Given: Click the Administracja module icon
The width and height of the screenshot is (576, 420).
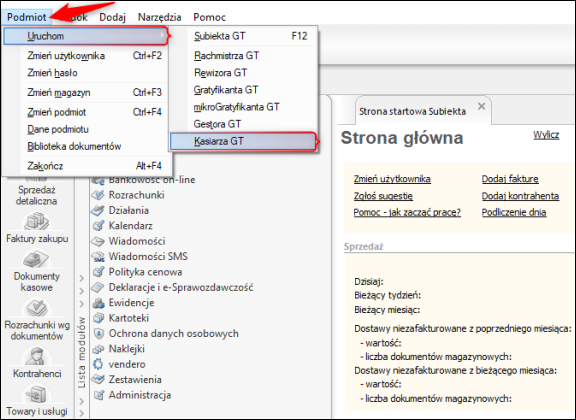Looking at the screenshot, I should pos(98,395).
